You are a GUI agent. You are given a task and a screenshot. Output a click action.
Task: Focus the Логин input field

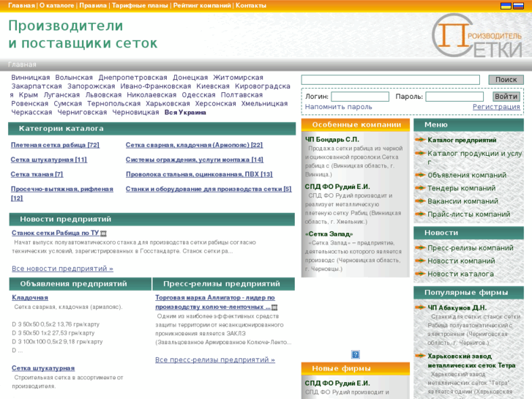click(360, 97)
